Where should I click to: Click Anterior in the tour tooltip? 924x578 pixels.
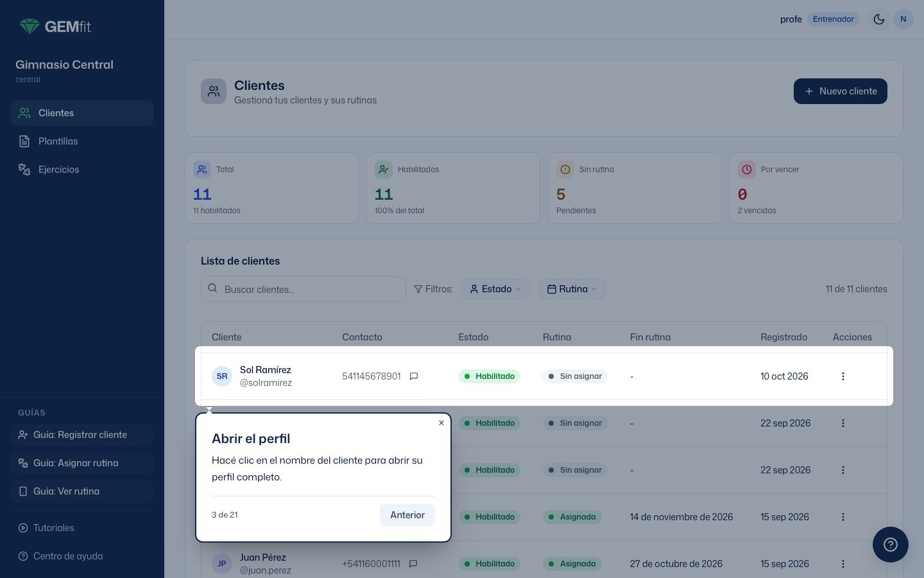[x=407, y=515]
